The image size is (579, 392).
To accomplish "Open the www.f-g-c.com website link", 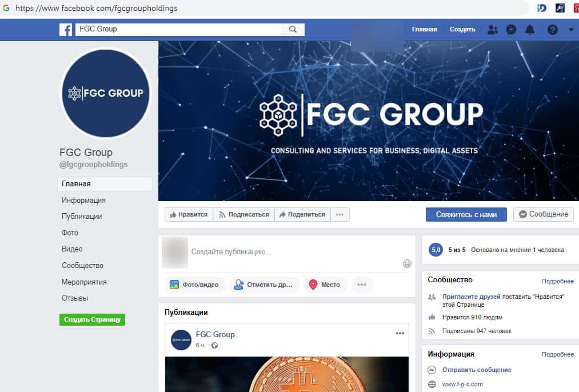I will click(462, 384).
